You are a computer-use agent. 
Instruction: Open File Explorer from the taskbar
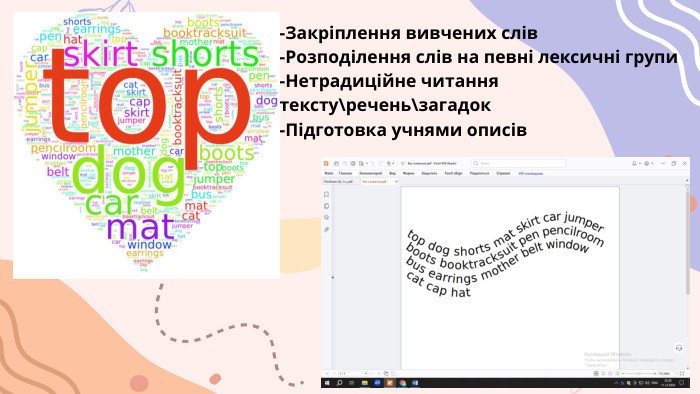click(x=365, y=383)
